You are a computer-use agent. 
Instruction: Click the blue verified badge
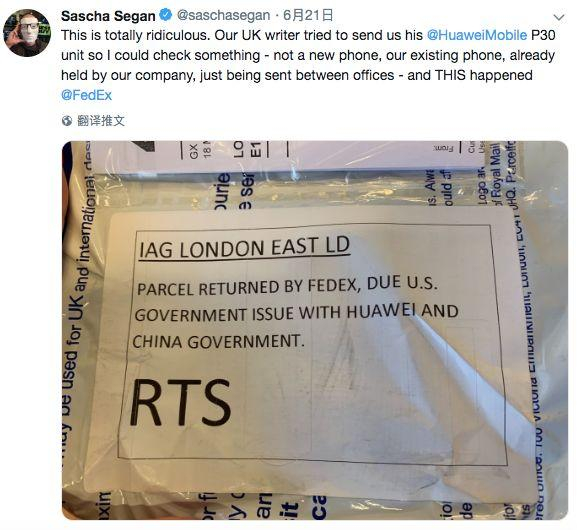[166, 15]
